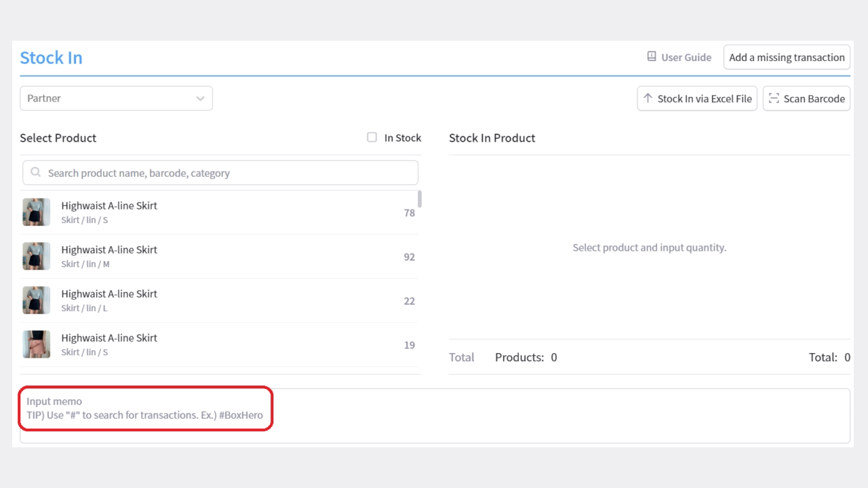868x488 pixels.
Task: Click thumbnail of skirt with quantity 22
Action: pos(36,300)
